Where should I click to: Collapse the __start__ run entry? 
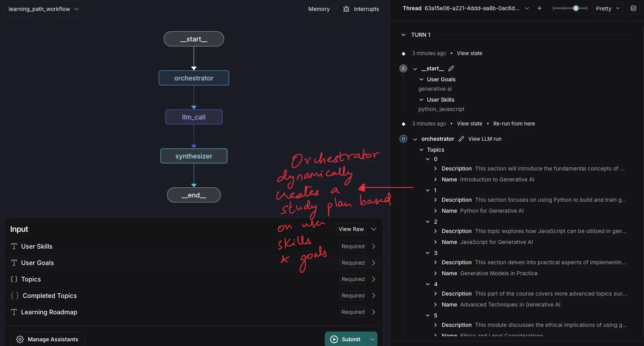(415, 69)
